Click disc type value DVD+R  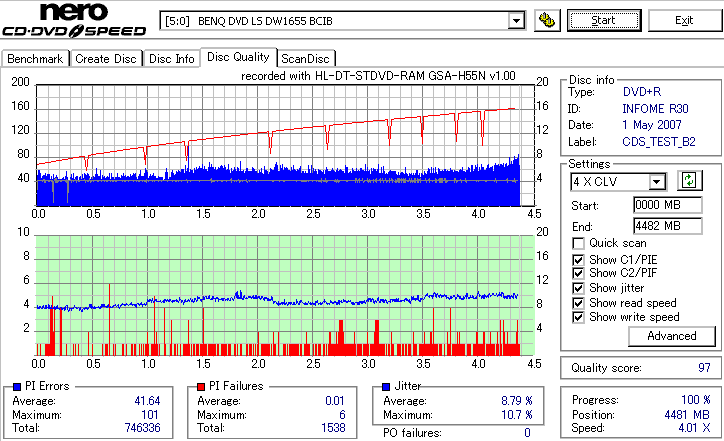point(642,92)
